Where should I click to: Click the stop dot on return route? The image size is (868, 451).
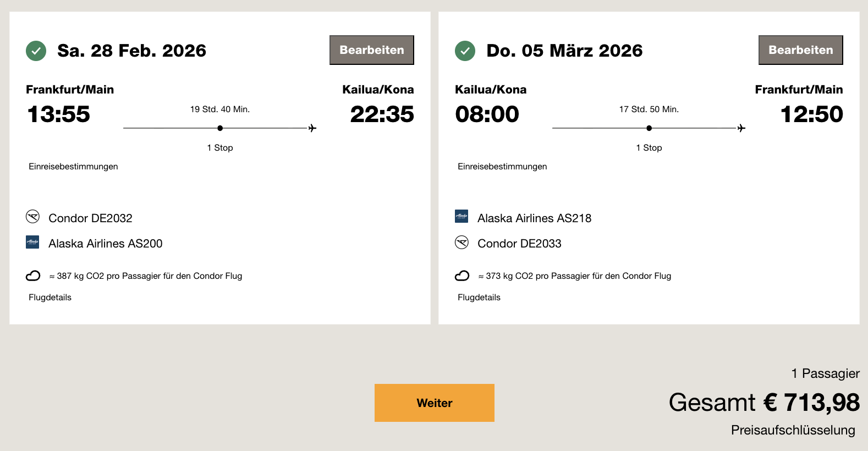point(649,128)
